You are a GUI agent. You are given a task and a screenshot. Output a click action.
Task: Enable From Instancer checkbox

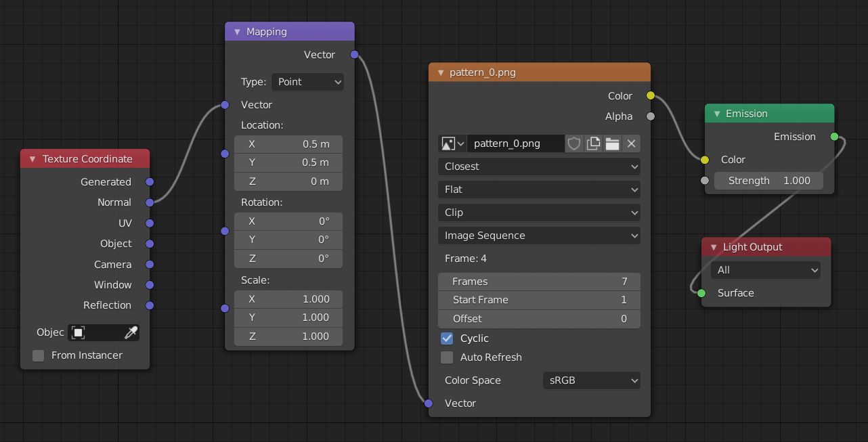(x=39, y=355)
